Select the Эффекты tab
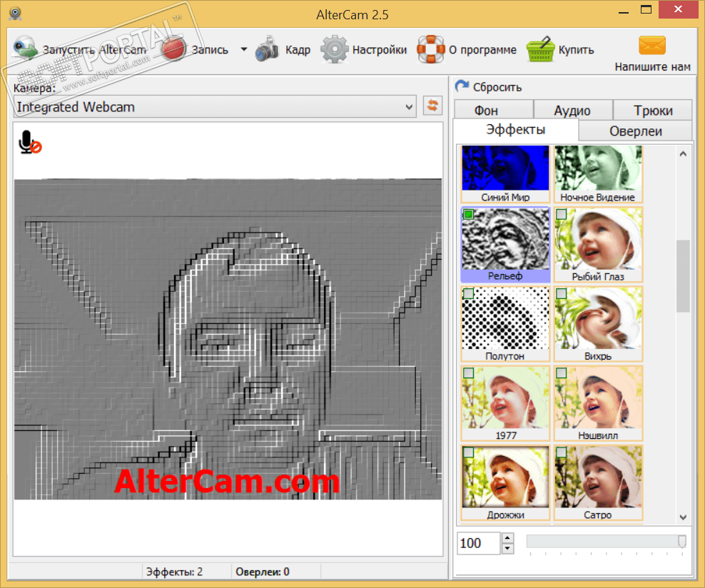This screenshot has height=588, width=705. (516, 130)
